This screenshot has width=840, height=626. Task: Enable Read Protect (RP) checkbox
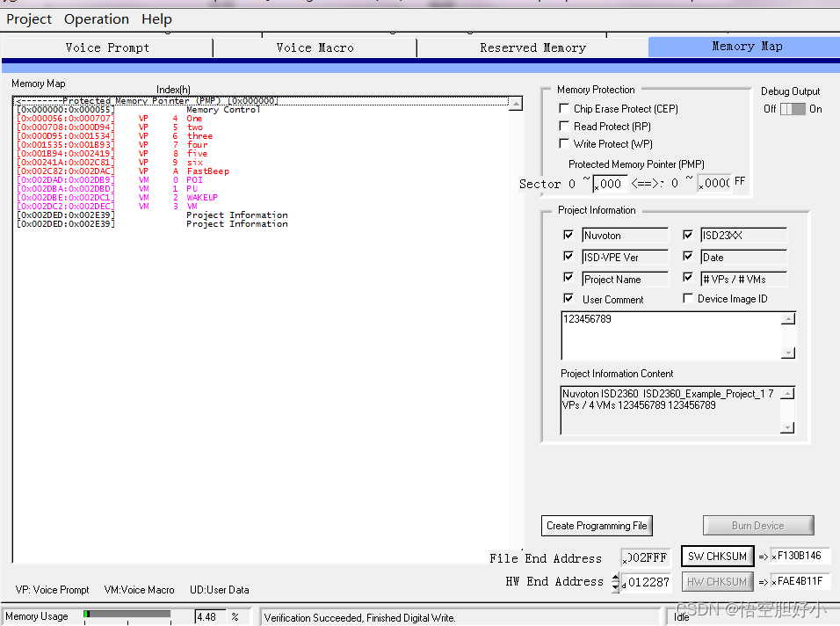(563, 126)
